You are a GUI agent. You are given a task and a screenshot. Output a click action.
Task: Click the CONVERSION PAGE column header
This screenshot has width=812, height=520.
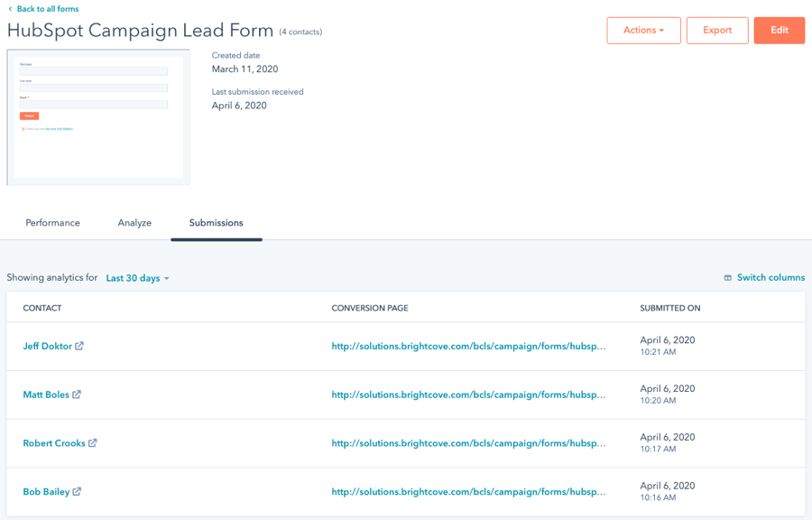[370, 308]
